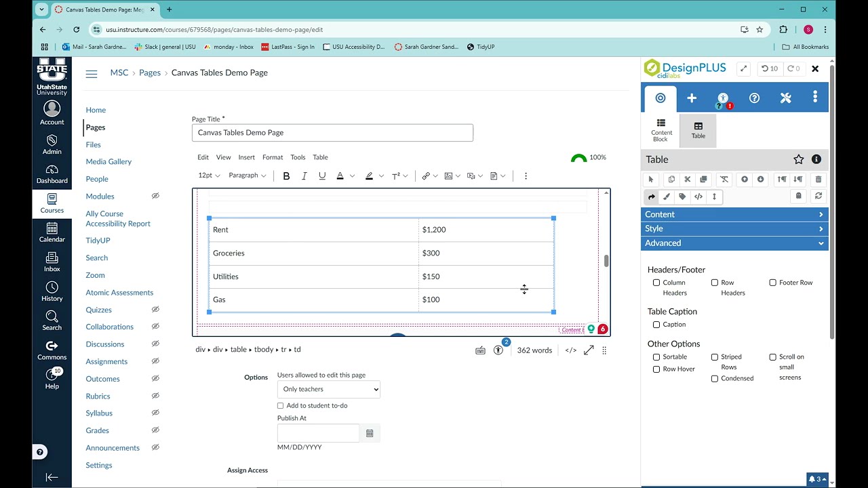
Task: Delete the table with the trash icon
Action: click(818, 180)
